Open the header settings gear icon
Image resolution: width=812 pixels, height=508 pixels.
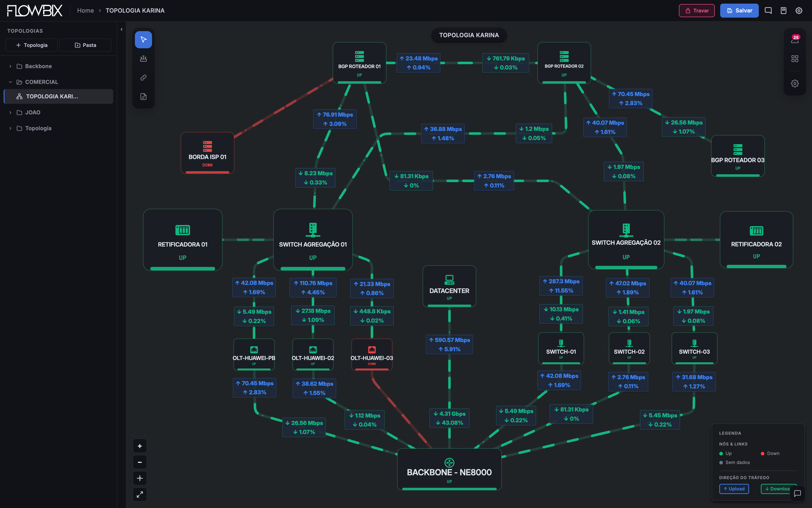(x=799, y=10)
